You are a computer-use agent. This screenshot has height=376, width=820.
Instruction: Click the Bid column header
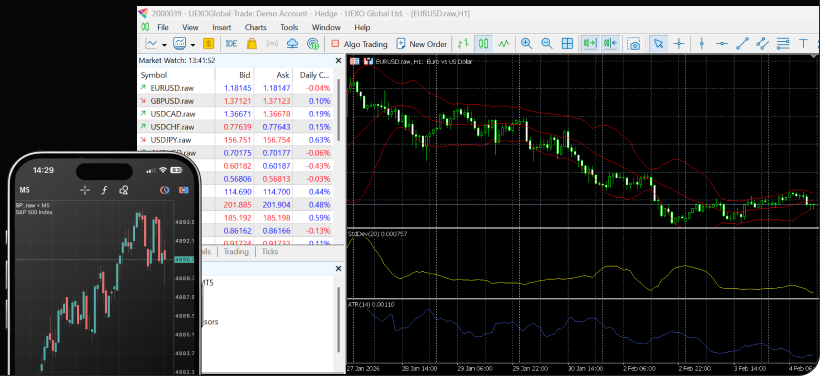click(x=234, y=75)
